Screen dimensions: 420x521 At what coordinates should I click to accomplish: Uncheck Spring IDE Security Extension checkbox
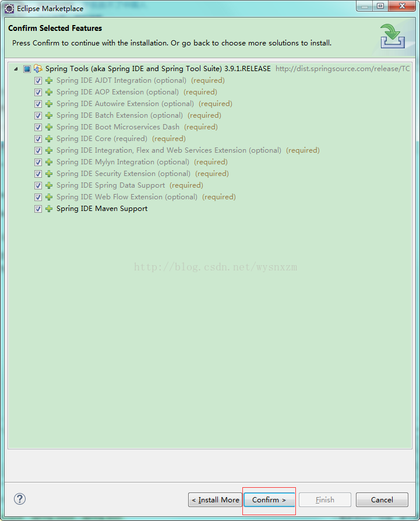coord(38,174)
